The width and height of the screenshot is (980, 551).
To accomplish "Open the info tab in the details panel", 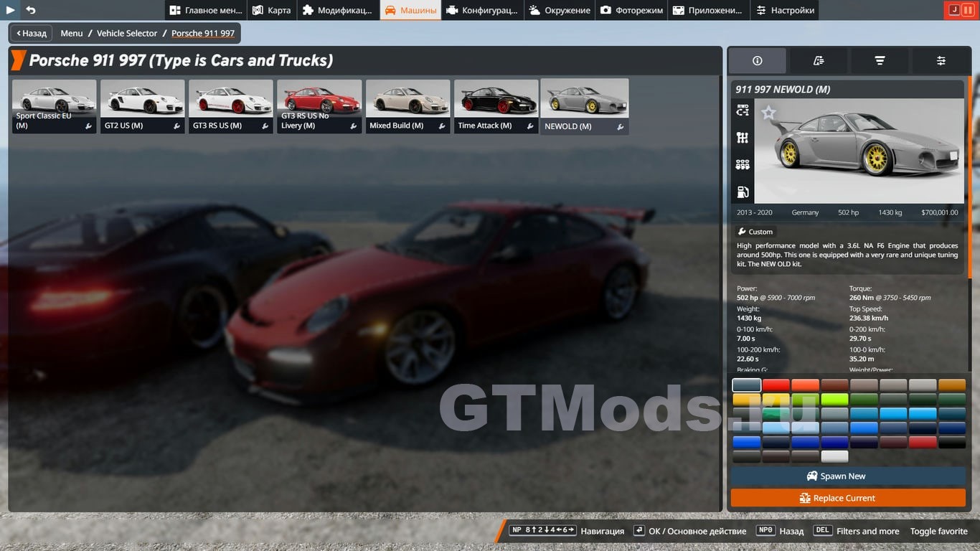I will point(757,61).
